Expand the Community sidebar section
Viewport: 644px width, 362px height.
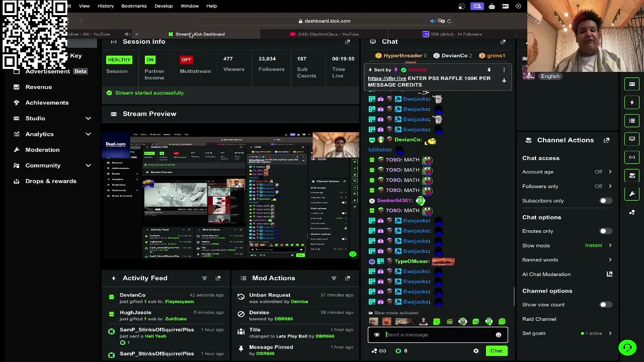88,165
